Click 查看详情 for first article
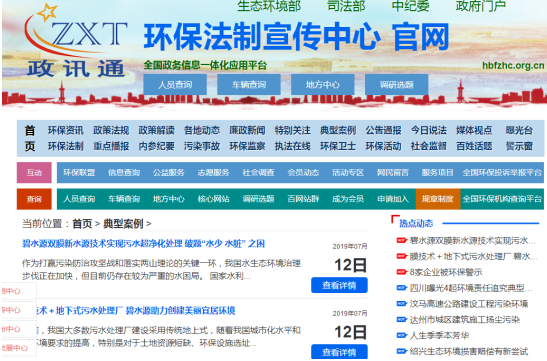The image size is (547, 361). [x=339, y=285]
